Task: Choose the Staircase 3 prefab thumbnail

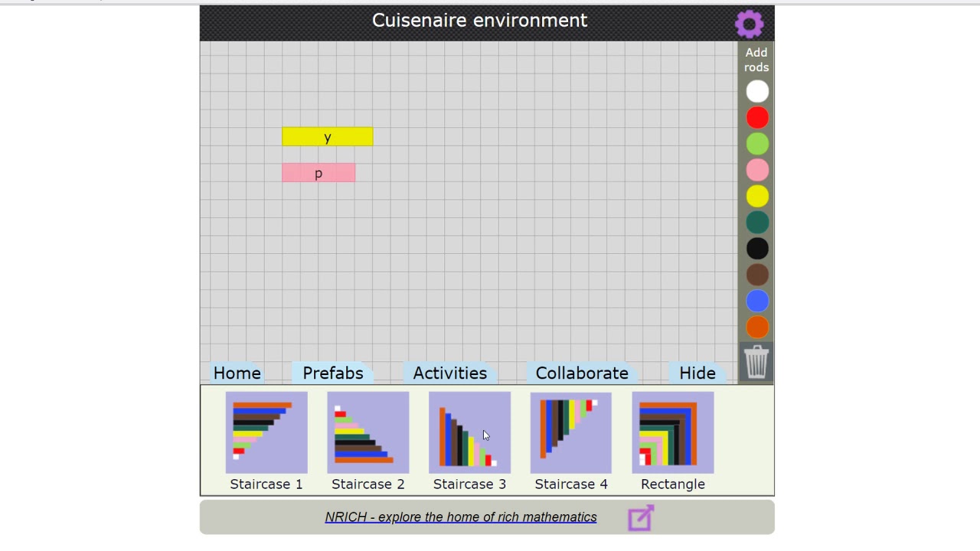Action: tap(469, 432)
